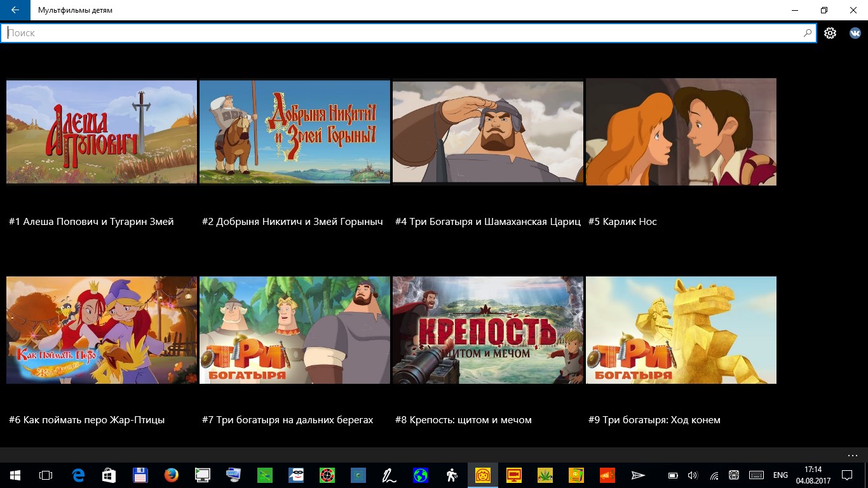The image size is (868, 488).
Task: Open the green diagonal-line taskbar app
Action: tap(265, 475)
